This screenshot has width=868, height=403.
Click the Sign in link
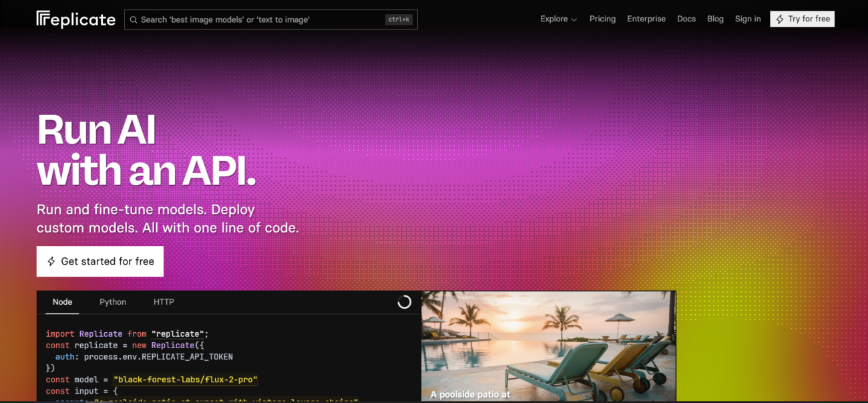[x=747, y=19]
